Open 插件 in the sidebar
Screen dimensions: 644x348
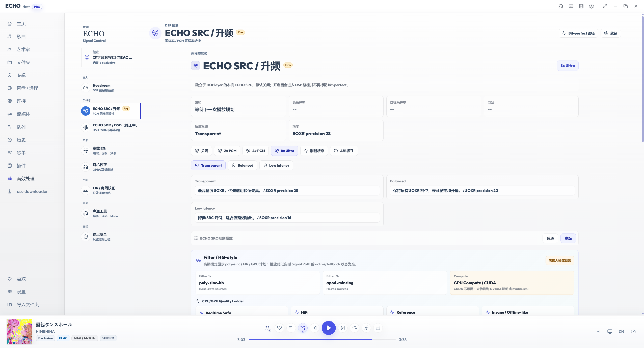coord(32,166)
